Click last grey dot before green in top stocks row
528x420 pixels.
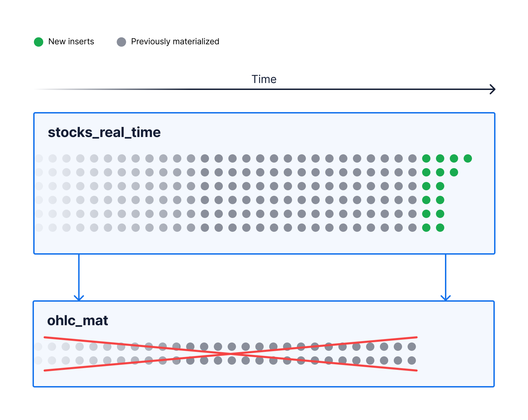412,158
